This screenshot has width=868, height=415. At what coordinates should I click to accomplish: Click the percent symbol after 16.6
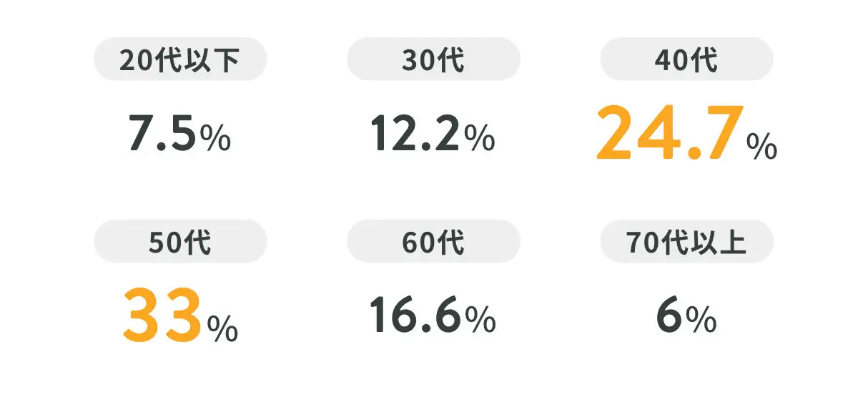click(480, 321)
